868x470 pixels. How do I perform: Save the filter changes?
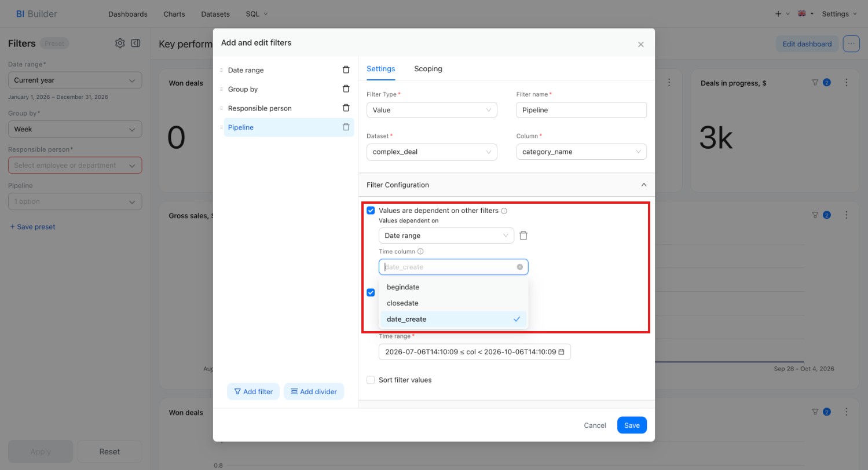click(x=632, y=425)
